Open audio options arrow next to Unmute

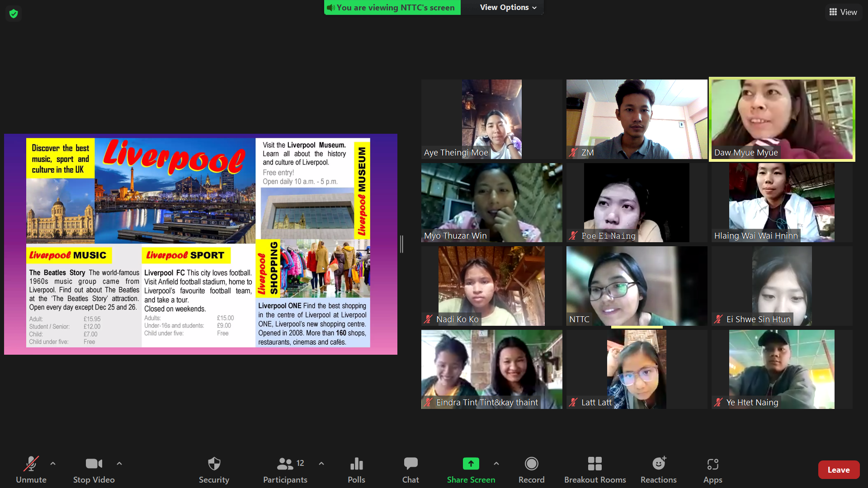[x=53, y=464]
